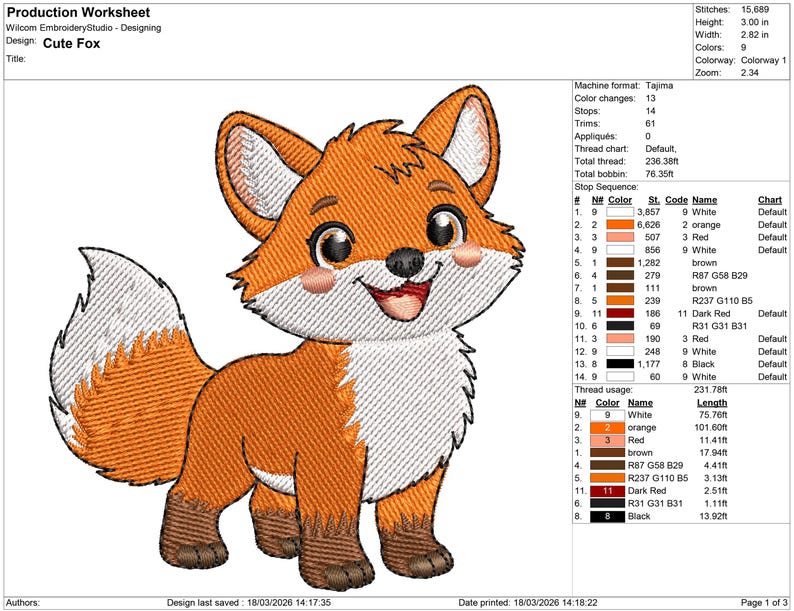Click the Red swatch in stop 3
Image resolution: width=794 pixels, height=611 pixels.
click(x=620, y=237)
